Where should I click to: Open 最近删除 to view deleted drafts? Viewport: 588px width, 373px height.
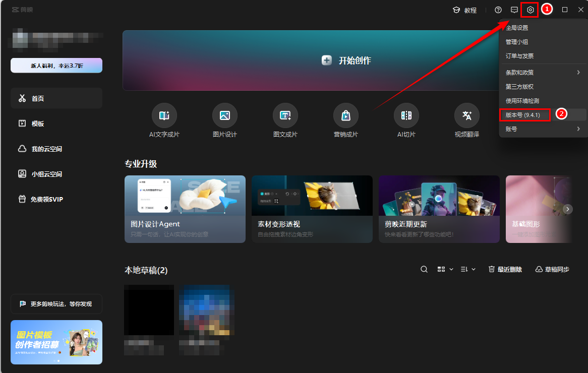point(505,269)
